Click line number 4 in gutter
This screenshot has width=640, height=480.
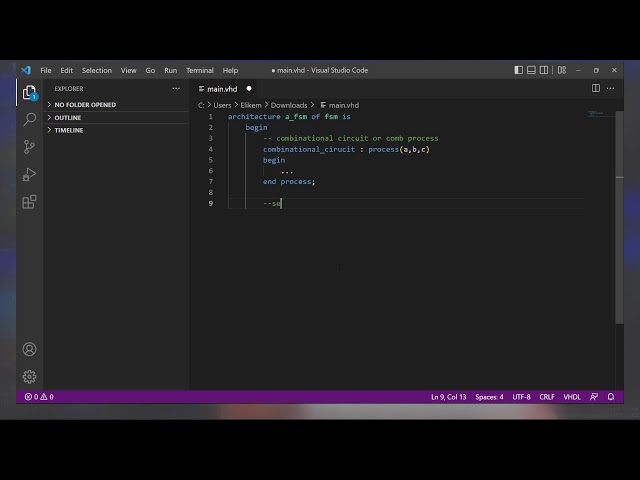coord(211,149)
